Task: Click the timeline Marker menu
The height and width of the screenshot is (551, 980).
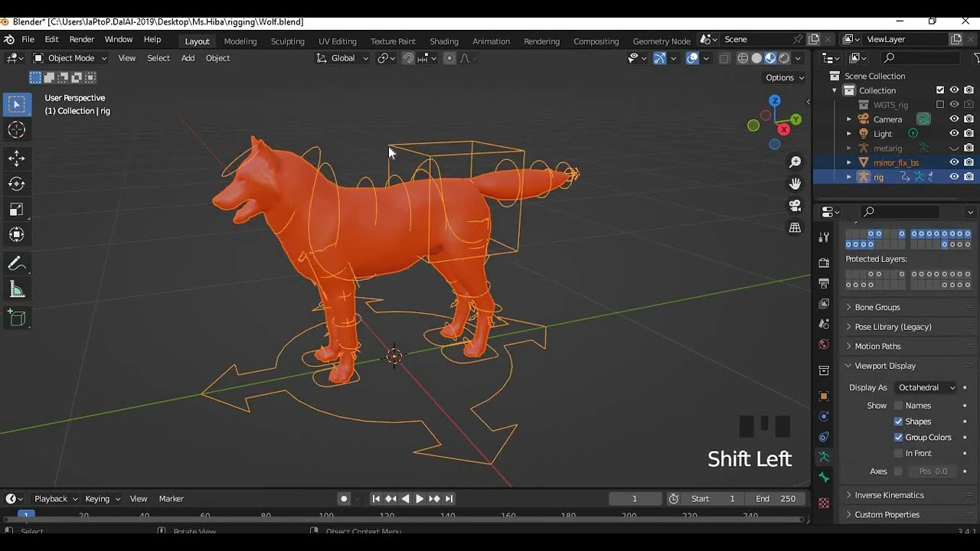Action: pyautogui.click(x=171, y=499)
